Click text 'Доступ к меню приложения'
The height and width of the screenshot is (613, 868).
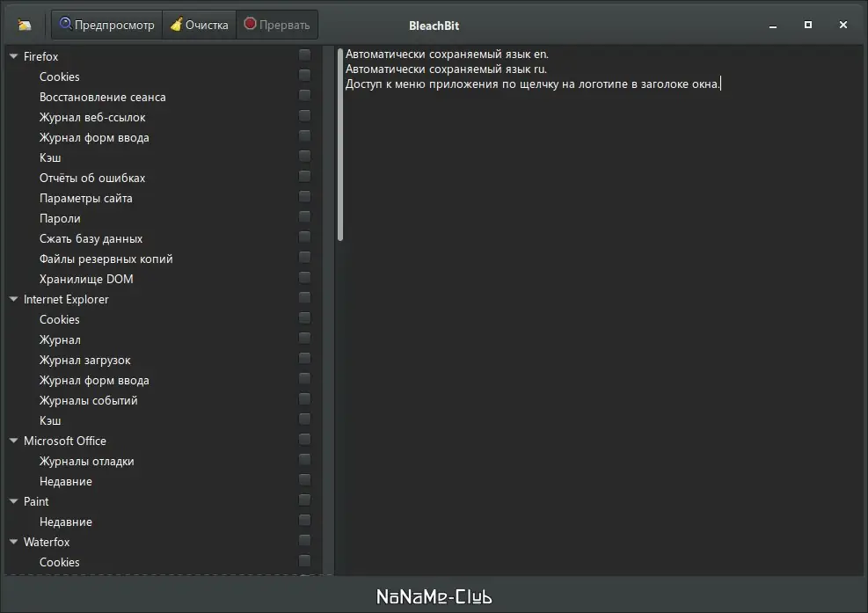click(x=422, y=84)
